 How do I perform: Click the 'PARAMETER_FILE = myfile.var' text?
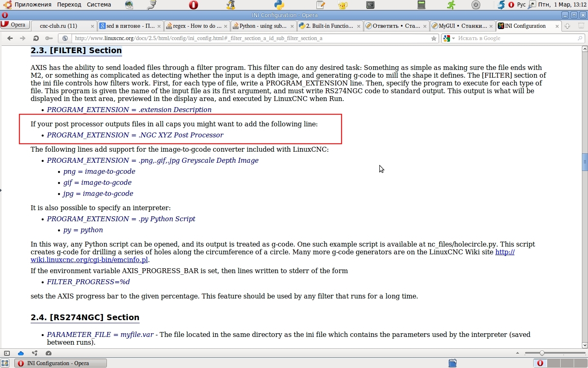point(100,335)
